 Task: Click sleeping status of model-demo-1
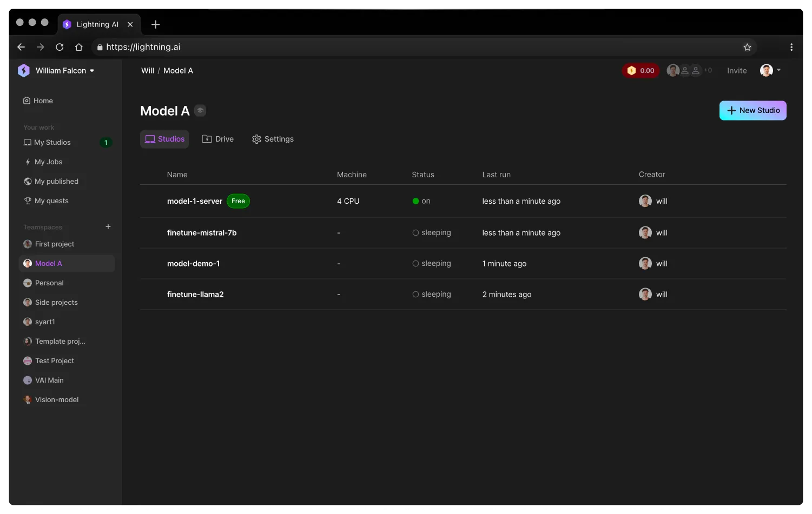(x=431, y=264)
